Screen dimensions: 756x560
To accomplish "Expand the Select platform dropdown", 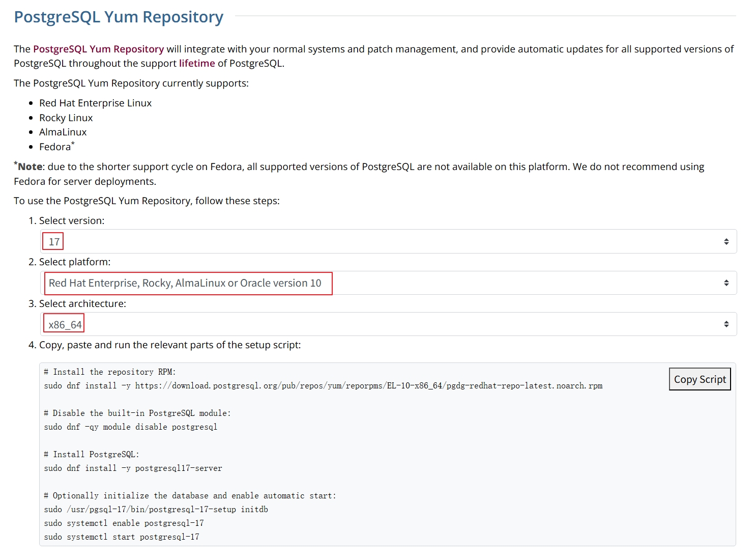I will click(x=388, y=283).
